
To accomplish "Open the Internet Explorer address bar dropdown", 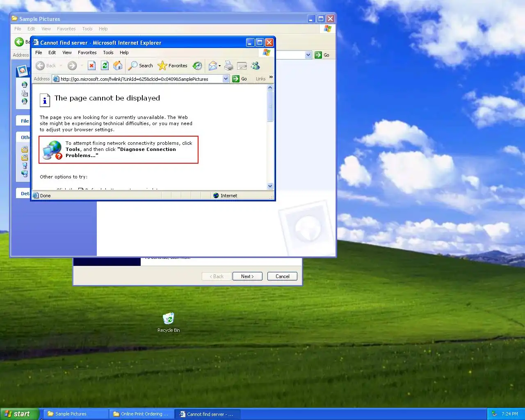I will tap(226, 79).
